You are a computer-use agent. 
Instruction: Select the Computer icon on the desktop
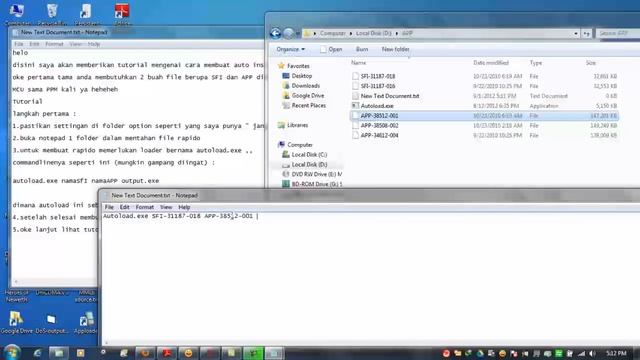pyautogui.click(x=17, y=14)
